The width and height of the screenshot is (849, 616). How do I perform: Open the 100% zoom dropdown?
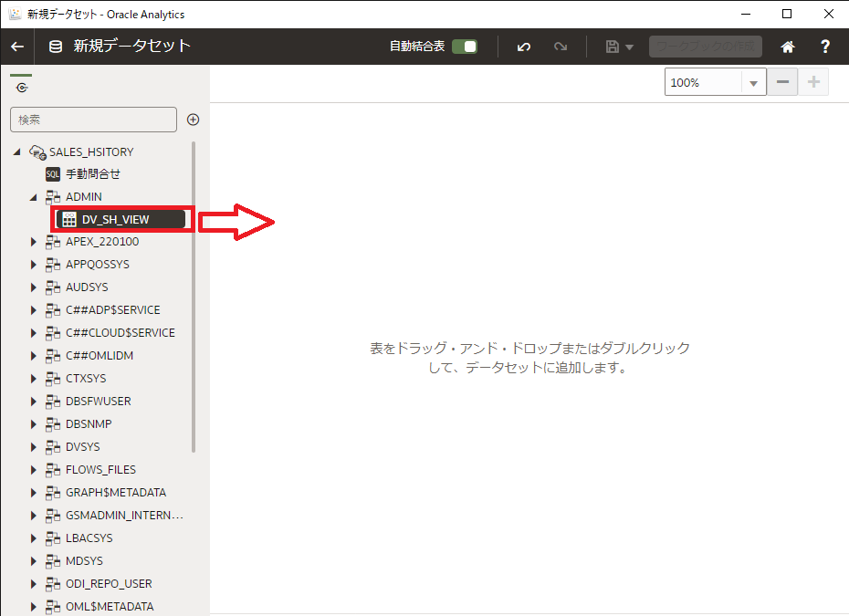753,83
